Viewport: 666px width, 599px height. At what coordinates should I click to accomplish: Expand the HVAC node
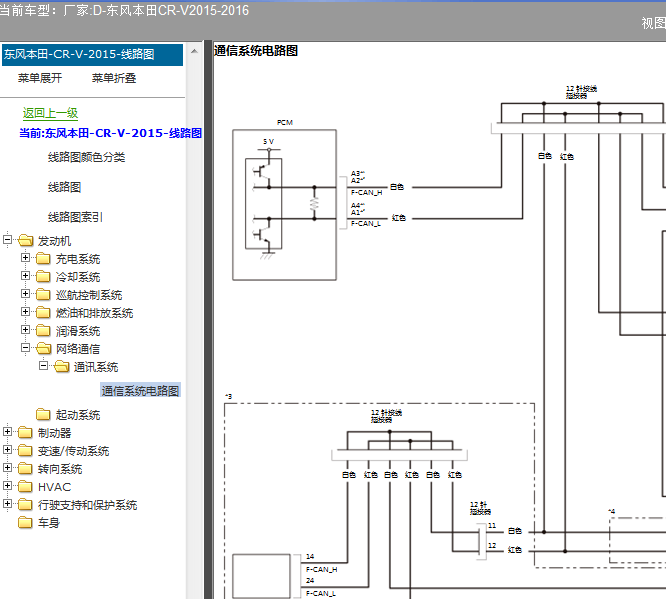[x=7, y=485]
